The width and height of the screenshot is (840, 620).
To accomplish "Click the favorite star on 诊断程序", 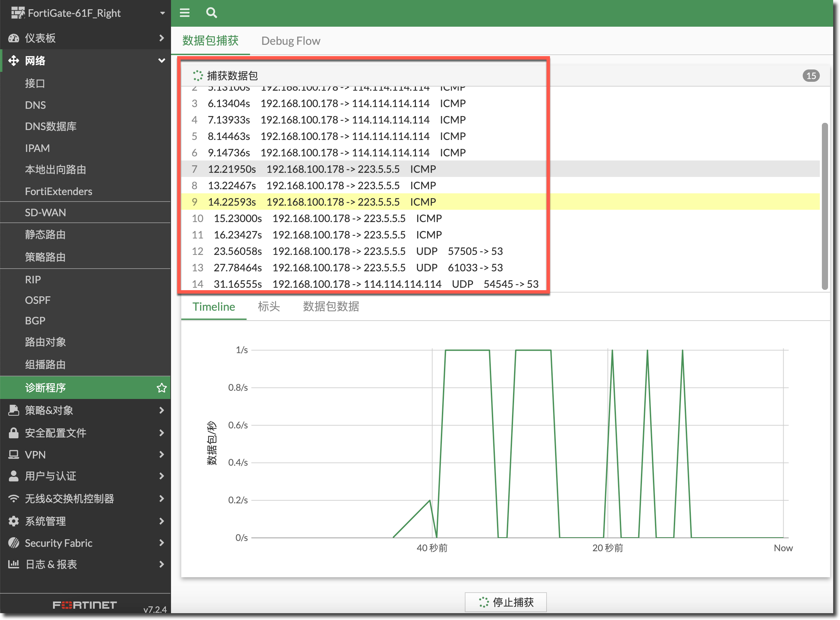I will coord(161,388).
